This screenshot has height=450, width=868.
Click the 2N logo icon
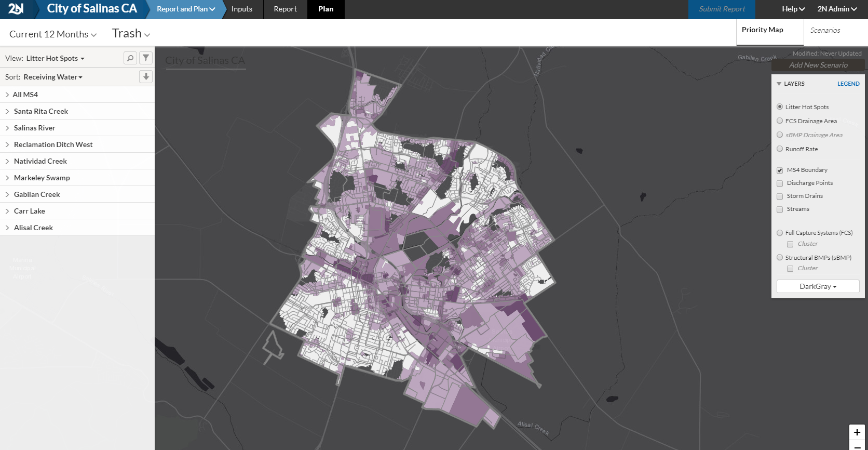coord(16,9)
